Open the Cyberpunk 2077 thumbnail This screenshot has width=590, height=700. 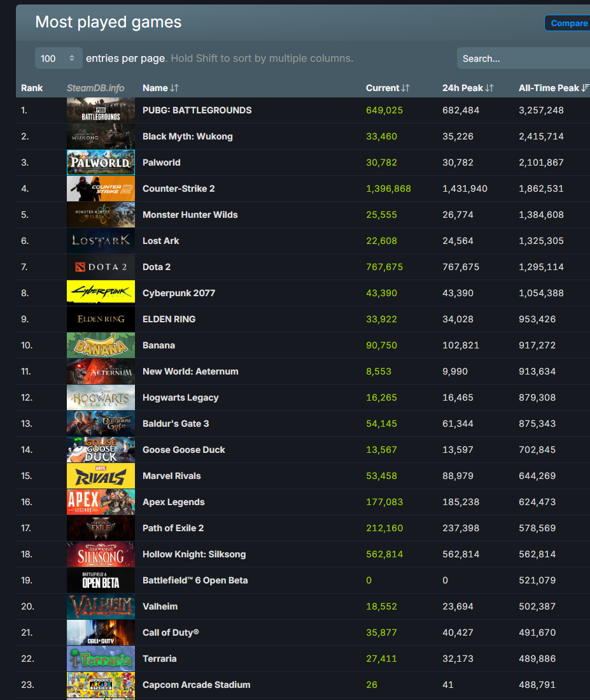click(101, 293)
